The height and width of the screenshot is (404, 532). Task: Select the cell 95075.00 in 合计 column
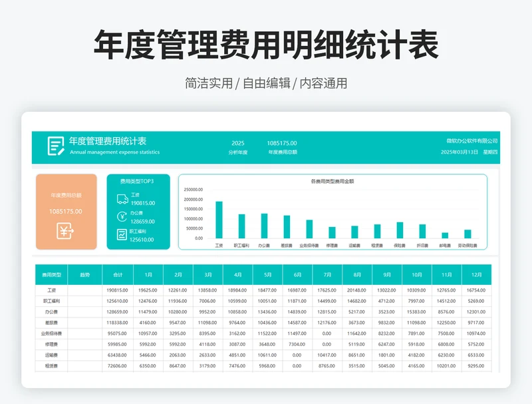(x=118, y=333)
